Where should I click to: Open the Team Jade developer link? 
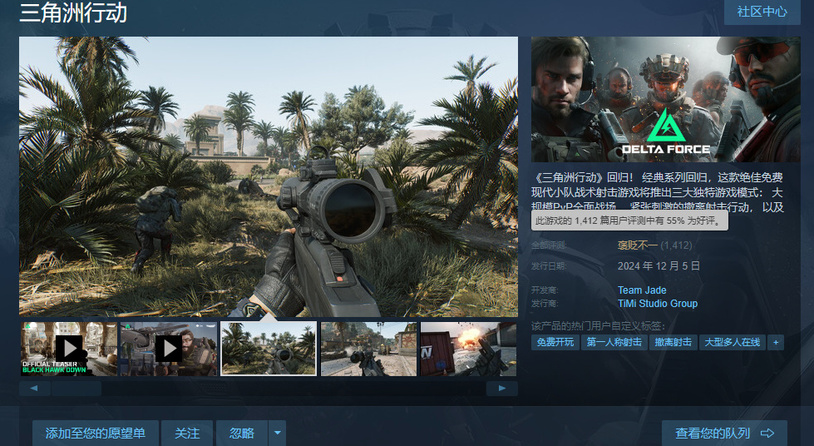tap(642, 290)
